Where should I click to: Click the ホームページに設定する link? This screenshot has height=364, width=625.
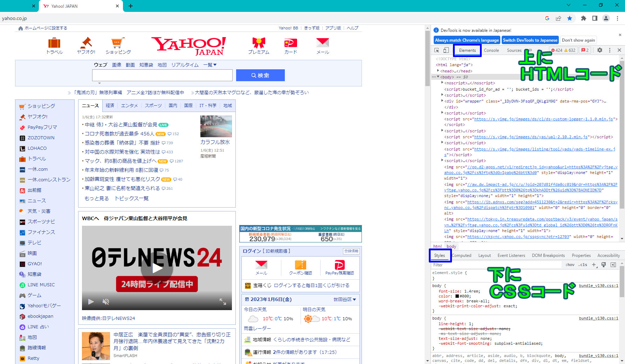click(x=46, y=28)
